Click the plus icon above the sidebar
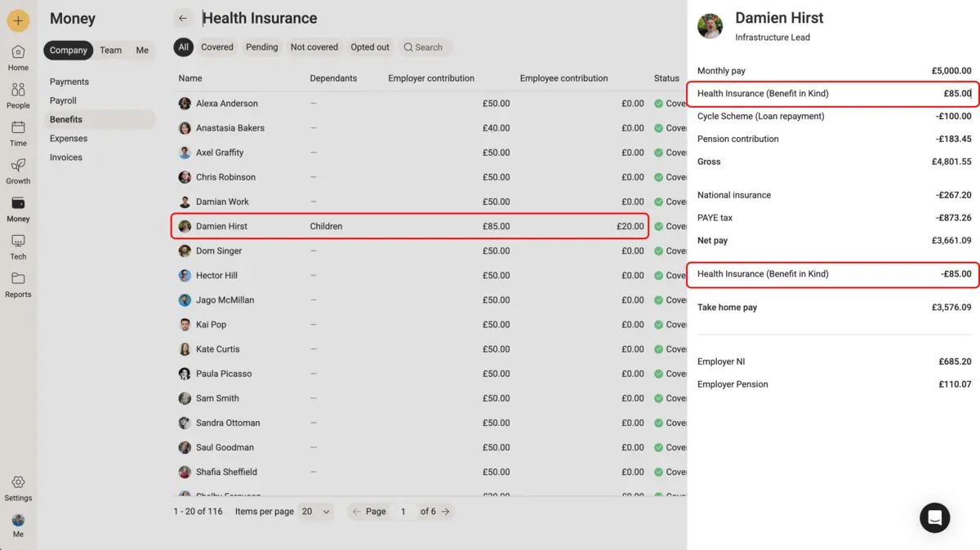This screenshot has width=980, height=550. pos(18,20)
